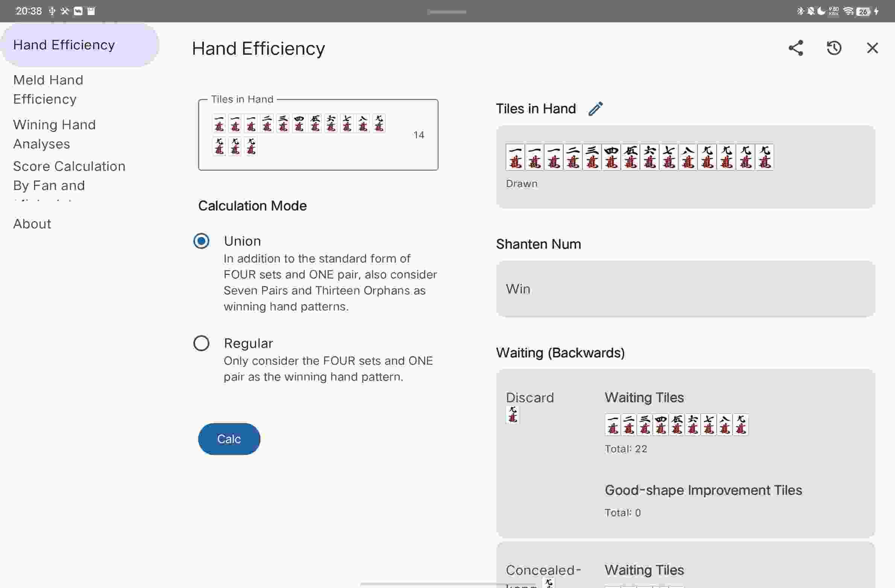Click the share icon
This screenshot has height=588, width=895.
[x=796, y=48]
